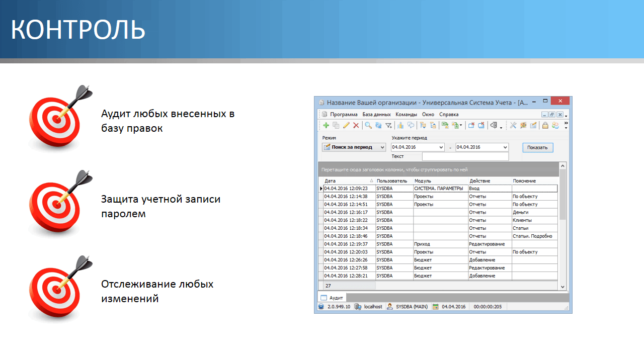
Task: Sort by the Пояснение column header
Action: pos(535,180)
